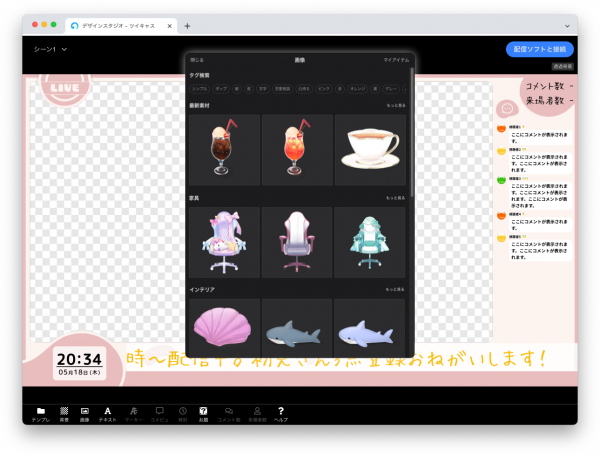This screenshot has width=600, height=456.
Task: Click the LIVE badge on the canvas
Action: [x=65, y=88]
